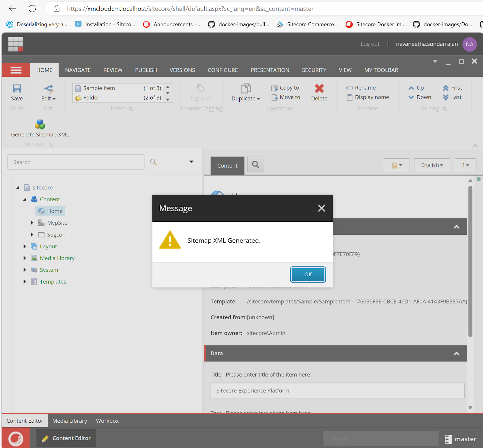Collapse the sitecore root tree node

click(x=18, y=188)
